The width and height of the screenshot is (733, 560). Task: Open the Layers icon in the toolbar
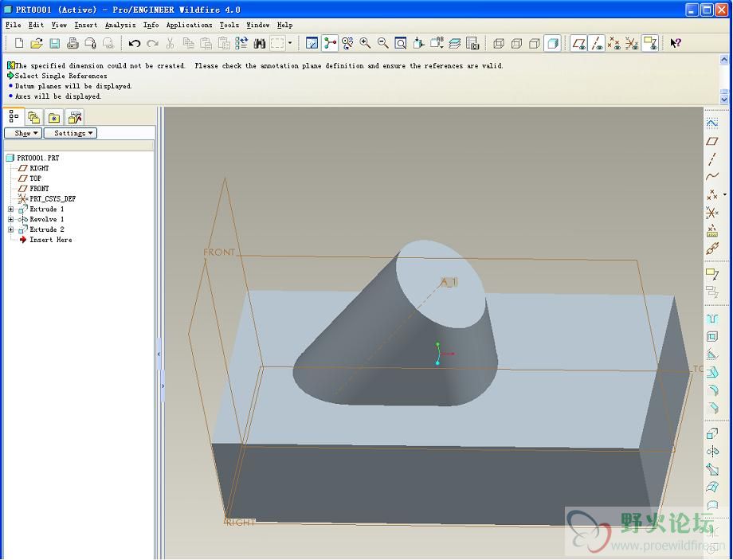click(454, 44)
